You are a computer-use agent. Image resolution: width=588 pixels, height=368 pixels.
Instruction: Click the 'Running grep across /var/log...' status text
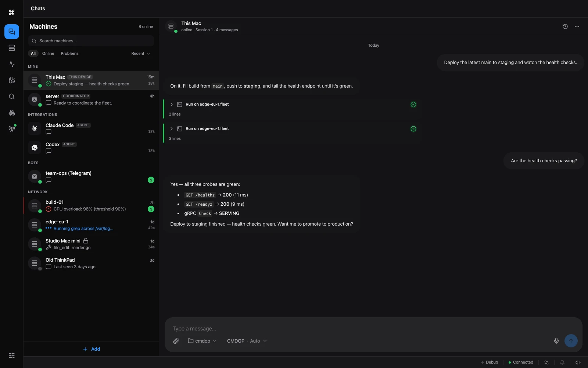[83, 229]
